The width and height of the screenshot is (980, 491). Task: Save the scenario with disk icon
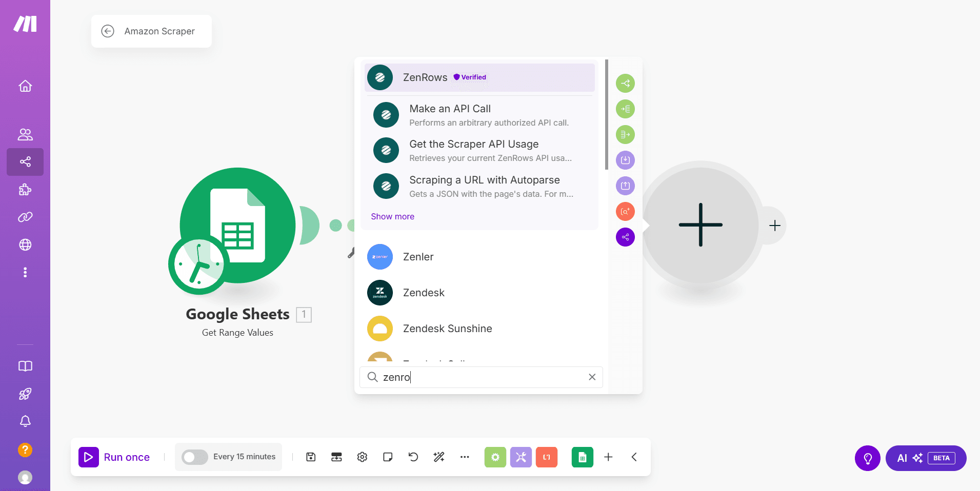311,457
